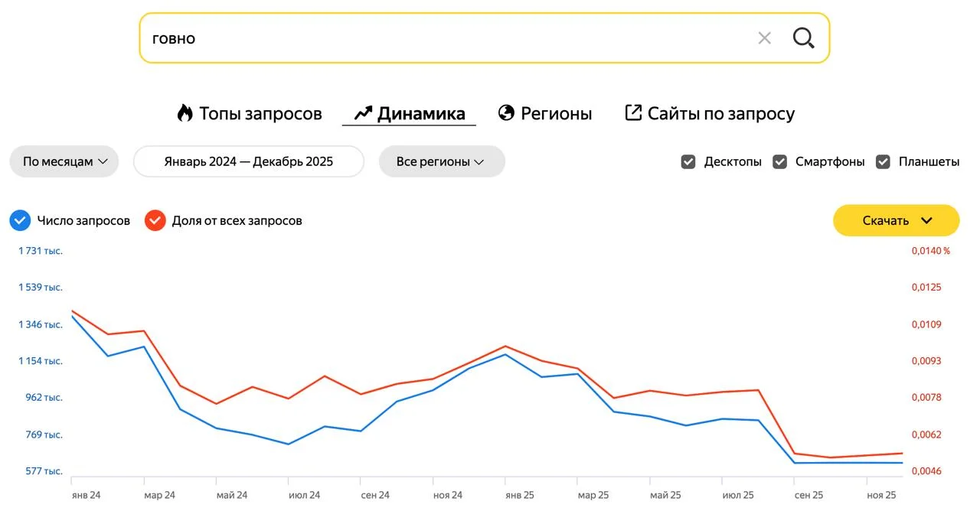Click into the search query input field
The width and height of the screenshot is (980, 511).
(444, 37)
